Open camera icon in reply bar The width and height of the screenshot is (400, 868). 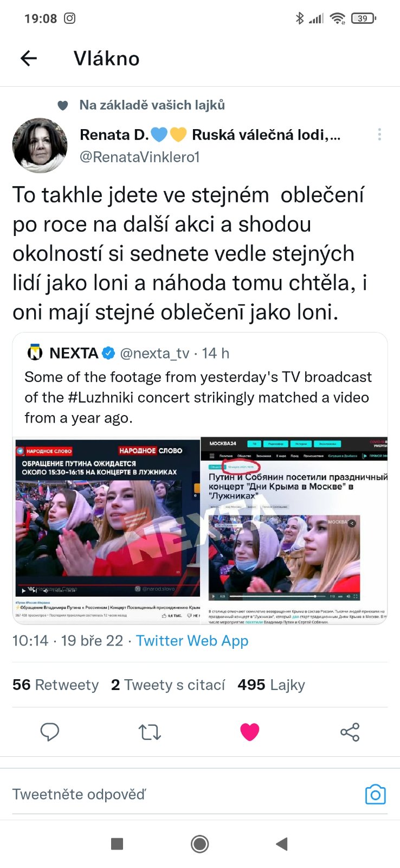375,794
